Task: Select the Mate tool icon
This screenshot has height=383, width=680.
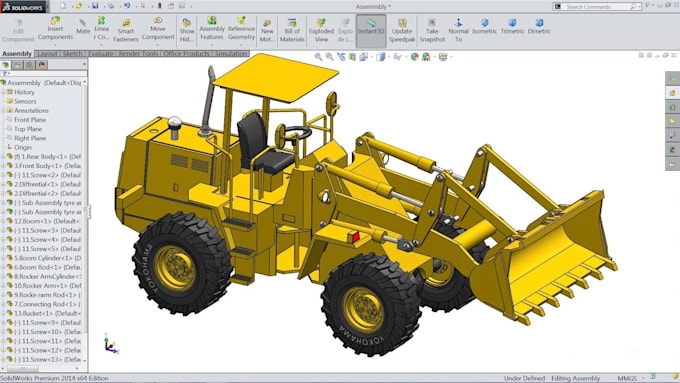Action: click(83, 26)
